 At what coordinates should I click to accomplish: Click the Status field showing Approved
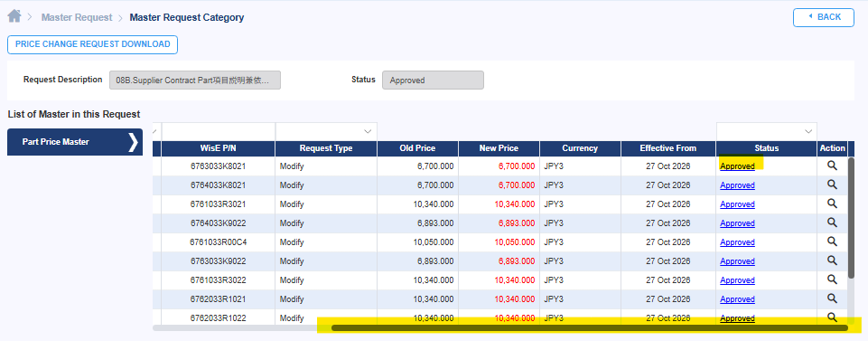[x=433, y=81]
